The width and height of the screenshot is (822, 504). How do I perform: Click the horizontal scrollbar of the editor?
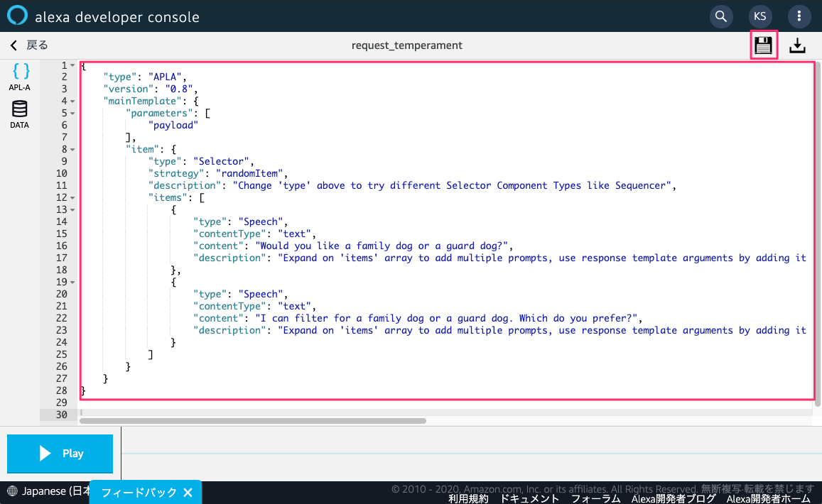pyautogui.click(x=253, y=421)
